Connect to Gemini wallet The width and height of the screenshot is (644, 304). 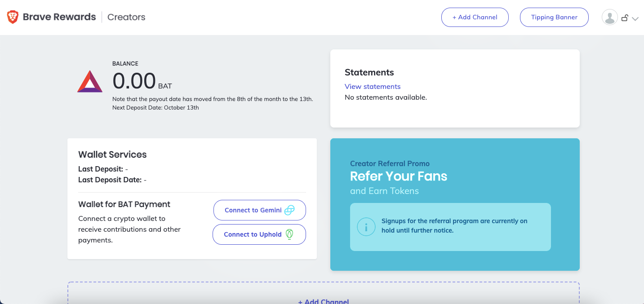260,210
